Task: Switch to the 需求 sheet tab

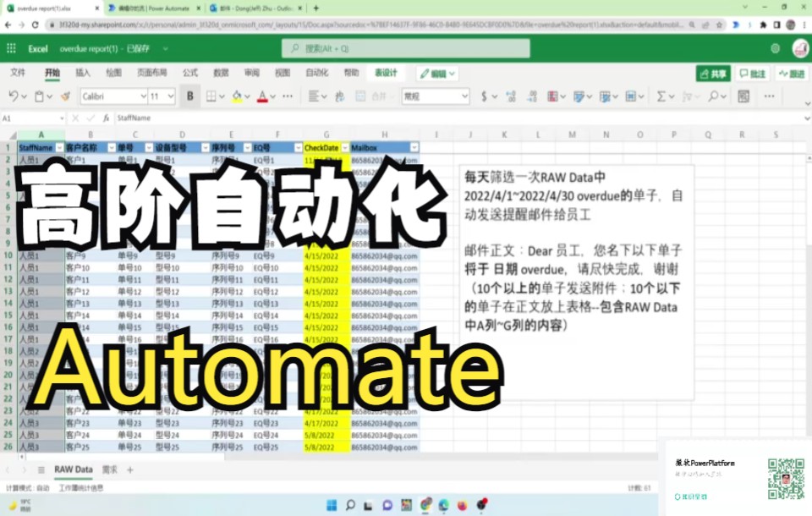Action: click(x=109, y=469)
